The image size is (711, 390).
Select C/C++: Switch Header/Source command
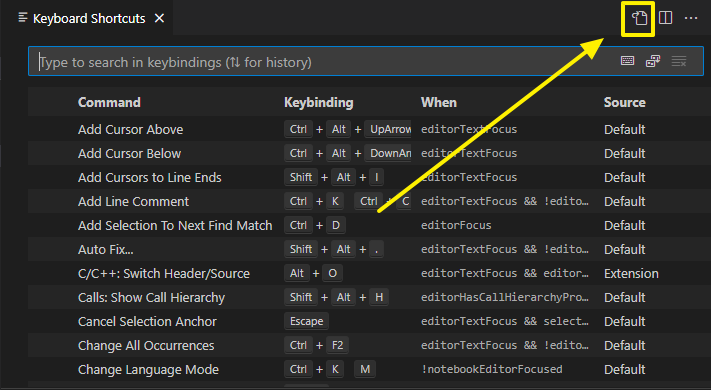point(164,273)
